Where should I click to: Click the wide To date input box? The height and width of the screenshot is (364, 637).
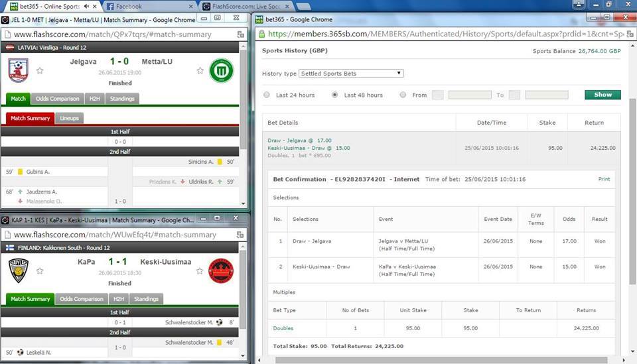click(x=546, y=95)
